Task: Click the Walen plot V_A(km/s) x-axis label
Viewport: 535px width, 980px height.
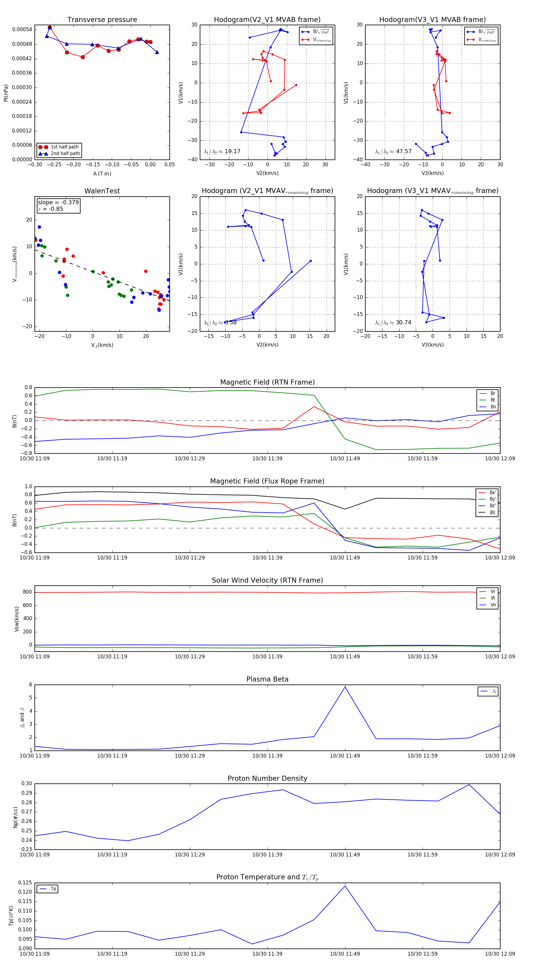Action: [x=102, y=345]
